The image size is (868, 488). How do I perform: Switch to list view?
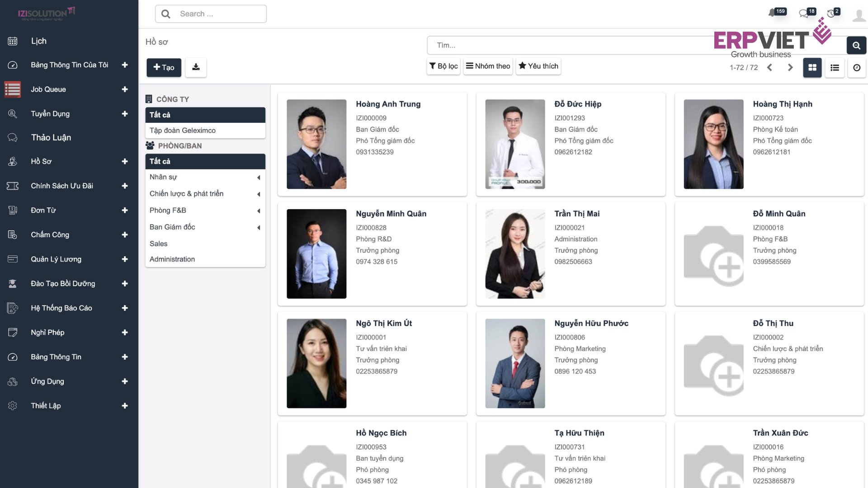(835, 68)
